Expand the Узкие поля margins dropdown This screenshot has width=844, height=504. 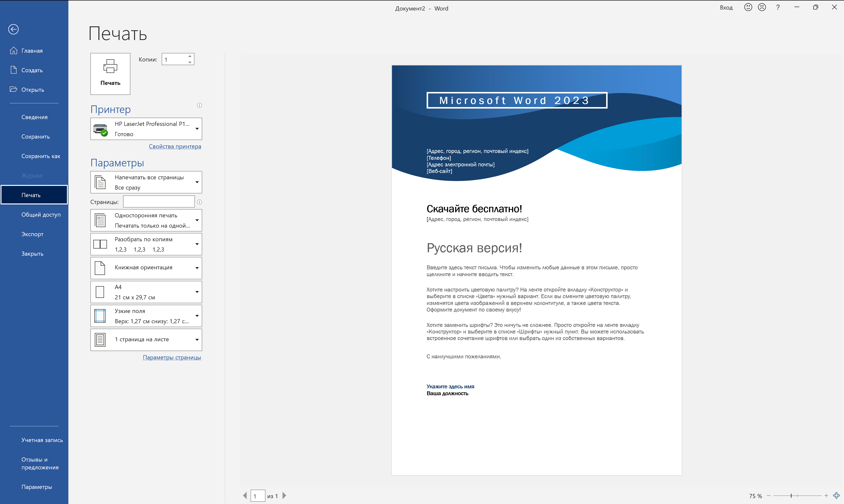pyautogui.click(x=146, y=316)
